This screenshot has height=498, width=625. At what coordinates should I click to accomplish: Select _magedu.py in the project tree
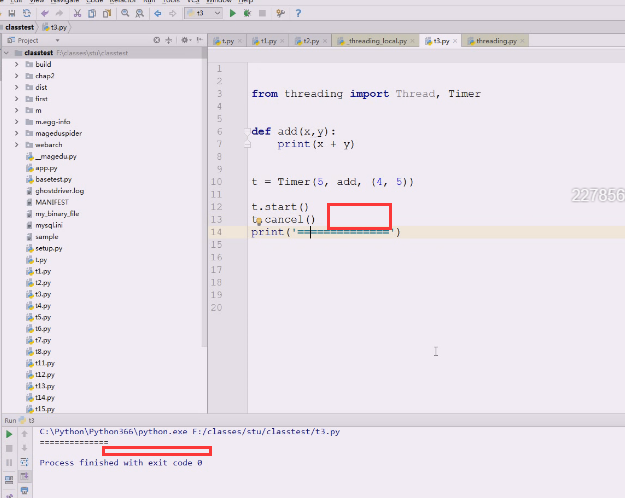click(51, 156)
